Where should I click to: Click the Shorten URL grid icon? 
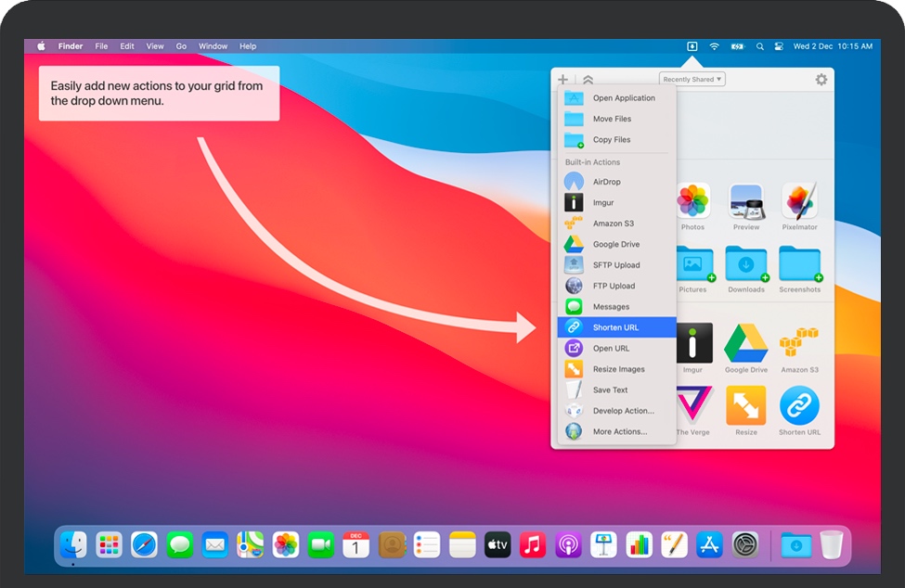(x=799, y=406)
